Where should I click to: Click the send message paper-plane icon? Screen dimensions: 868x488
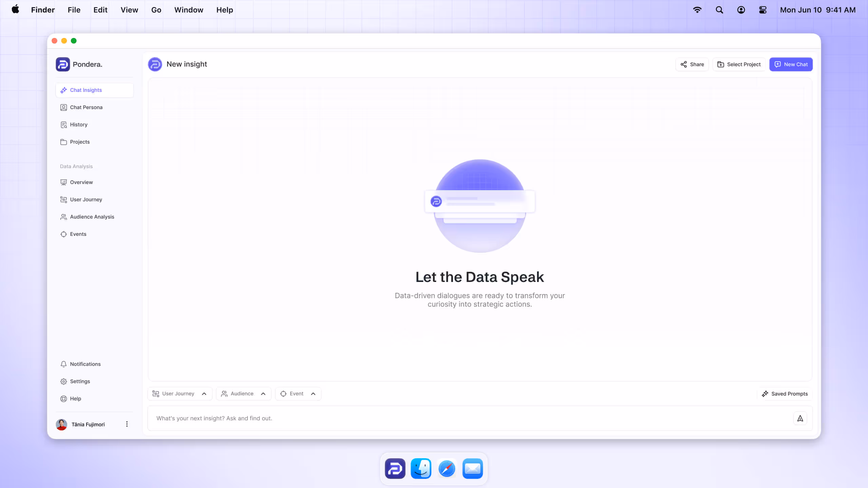point(800,418)
